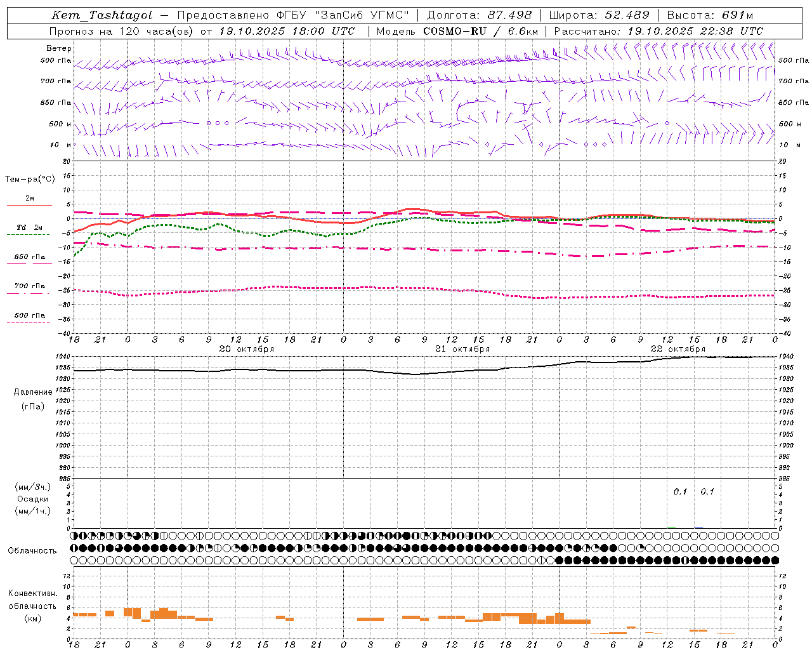This screenshot has width=812, height=650.
Task: Click the Td 2м dew point legend entry
Action: point(30,227)
